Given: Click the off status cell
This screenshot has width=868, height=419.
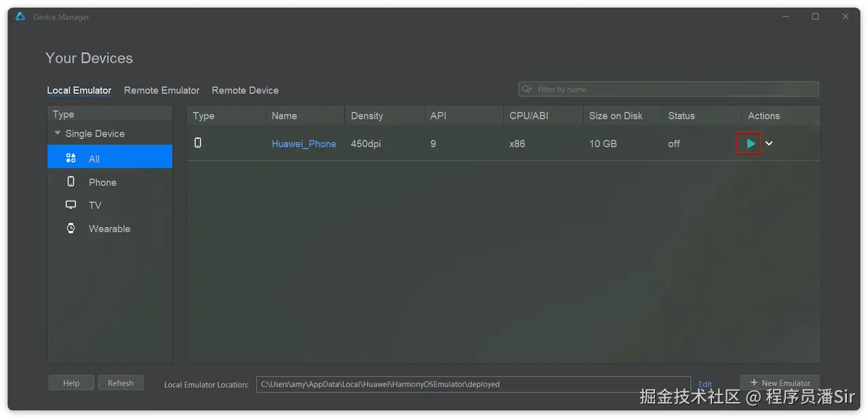Looking at the screenshot, I should [x=674, y=144].
